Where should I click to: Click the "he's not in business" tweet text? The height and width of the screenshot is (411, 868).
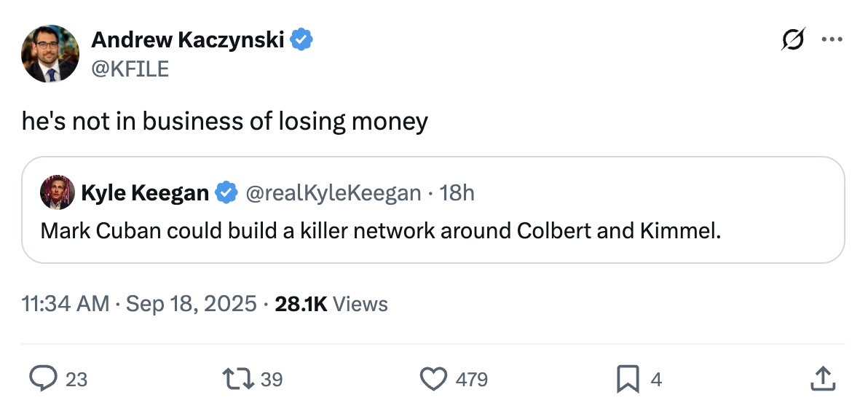click(224, 122)
